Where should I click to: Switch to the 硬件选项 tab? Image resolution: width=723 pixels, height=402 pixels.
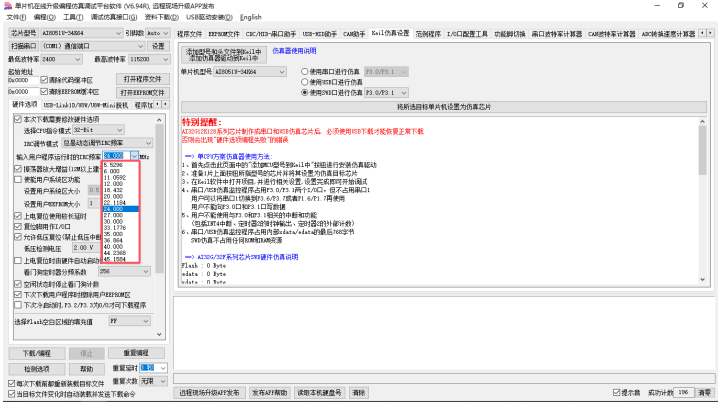tap(24, 105)
